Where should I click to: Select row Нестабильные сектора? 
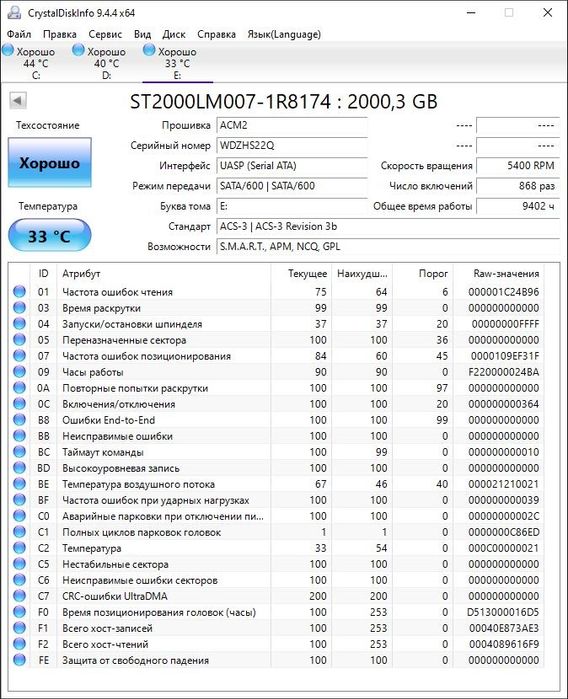coord(276,564)
